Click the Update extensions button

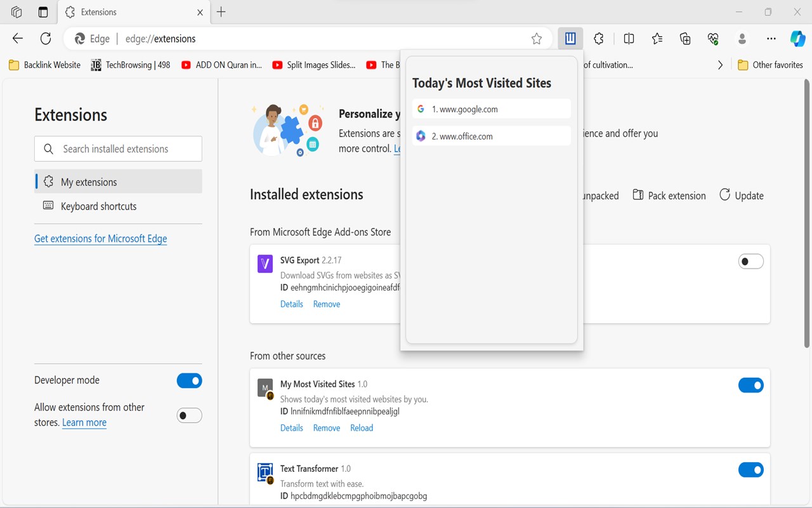click(x=741, y=196)
